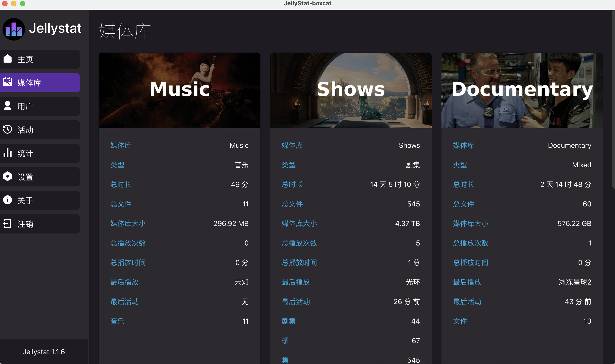This screenshot has width=615, height=364.
Task: Select the 用户 sidebar entry
Action: coord(40,106)
